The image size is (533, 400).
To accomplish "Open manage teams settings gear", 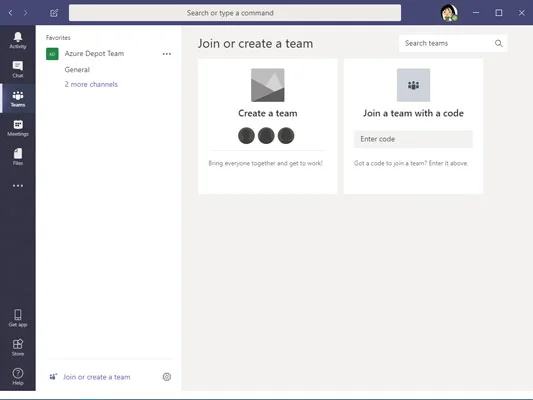I will pos(167,377).
